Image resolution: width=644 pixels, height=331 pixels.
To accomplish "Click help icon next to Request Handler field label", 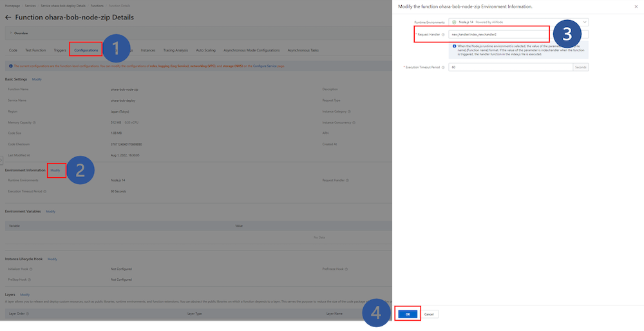I will click(x=443, y=34).
